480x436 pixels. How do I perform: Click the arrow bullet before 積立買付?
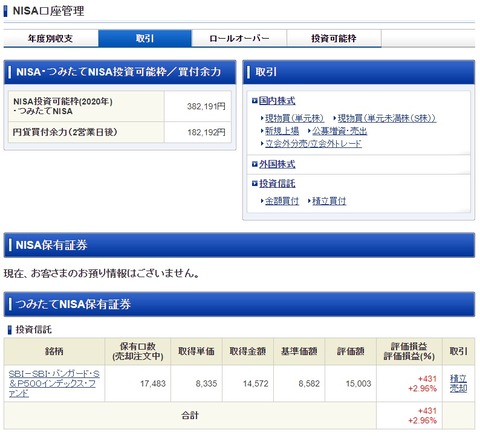[x=309, y=201]
